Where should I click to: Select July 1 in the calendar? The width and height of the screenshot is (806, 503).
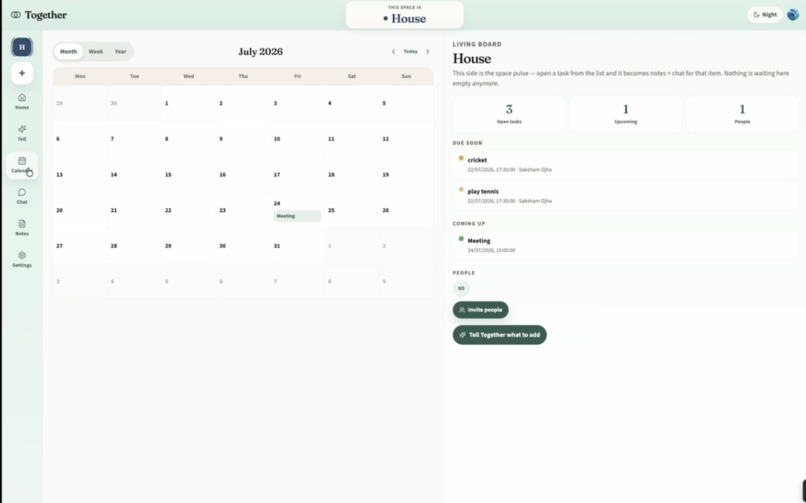point(189,104)
